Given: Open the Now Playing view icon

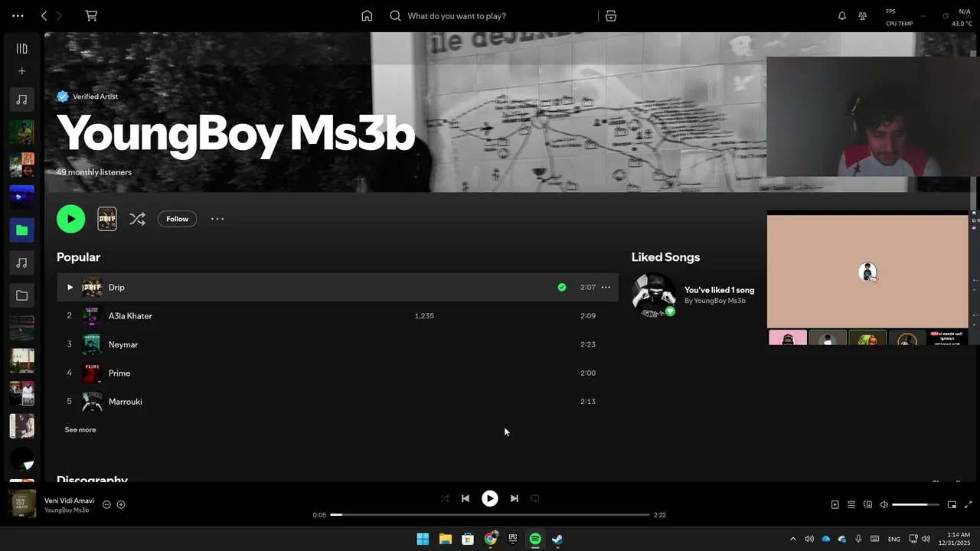Looking at the screenshot, I should (835, 504).
